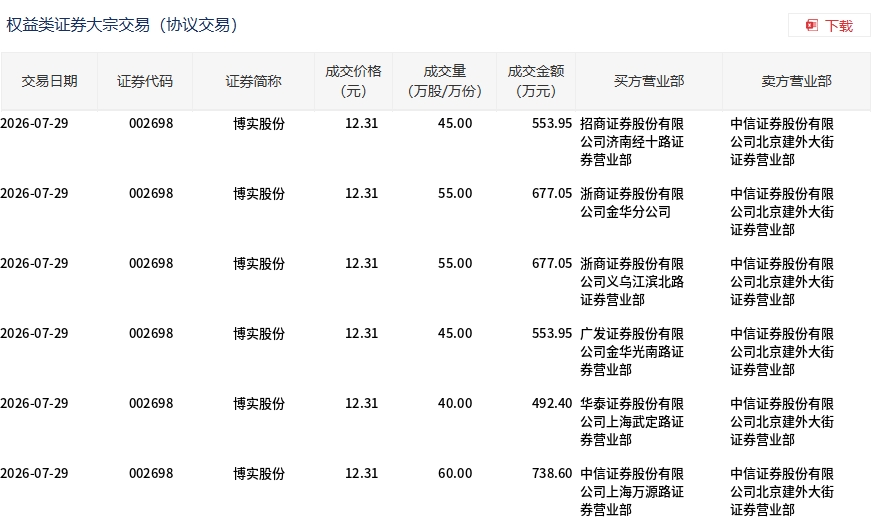Click price 12.31 in 招商证券 row
The image size is (872, 532).
361,123
